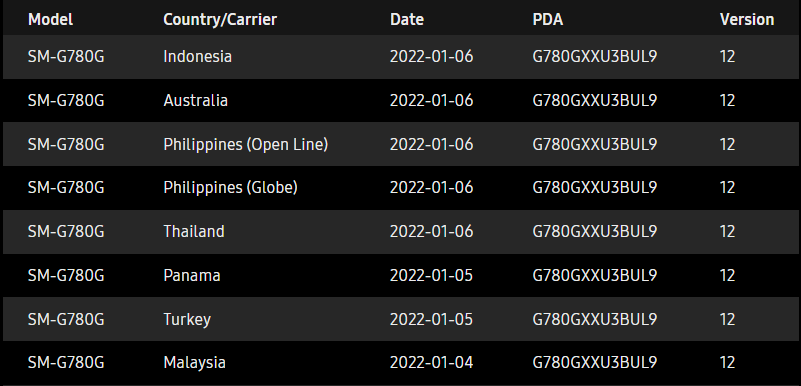This screenshot has height=386, width=801.
Task: Click the Version column header
Action: (747, 19)
